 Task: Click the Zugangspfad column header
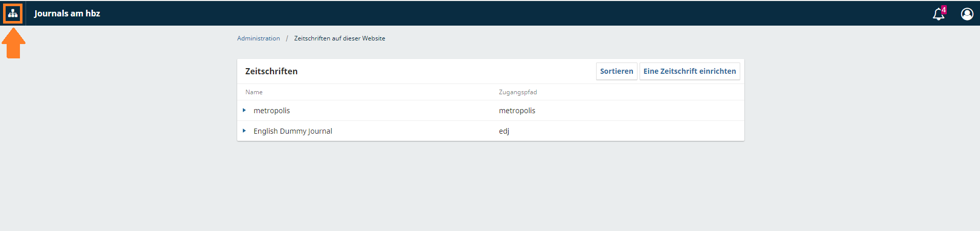tap(517, 92)
